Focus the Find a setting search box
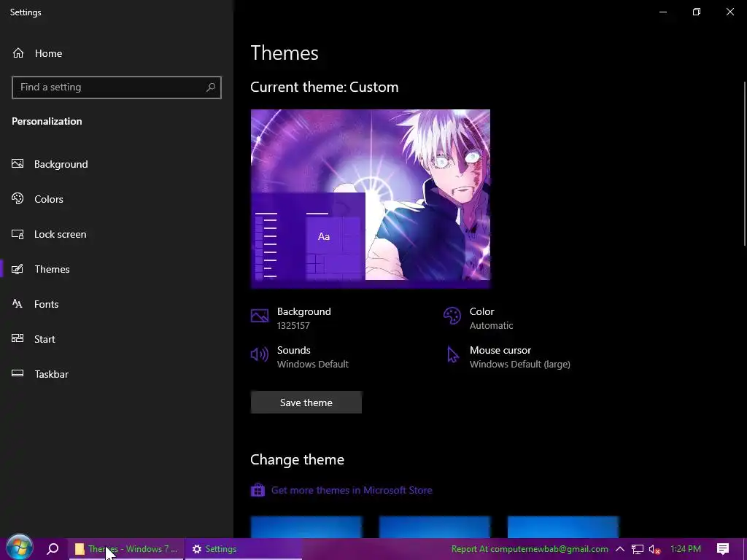The height and width of the screenshot is (560, 747). (x=117, y=87)
